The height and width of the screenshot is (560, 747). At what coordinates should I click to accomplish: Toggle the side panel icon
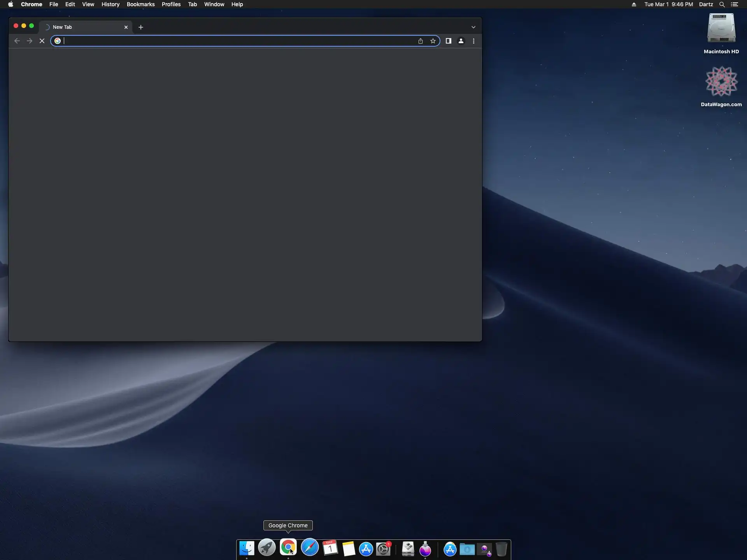pos(448,41)
